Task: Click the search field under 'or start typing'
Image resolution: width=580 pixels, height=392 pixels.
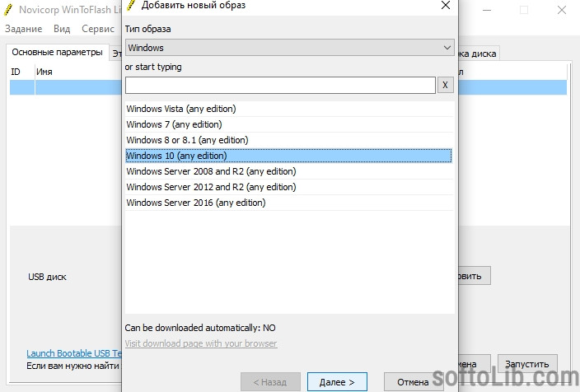Action: [x=280, y=85]
